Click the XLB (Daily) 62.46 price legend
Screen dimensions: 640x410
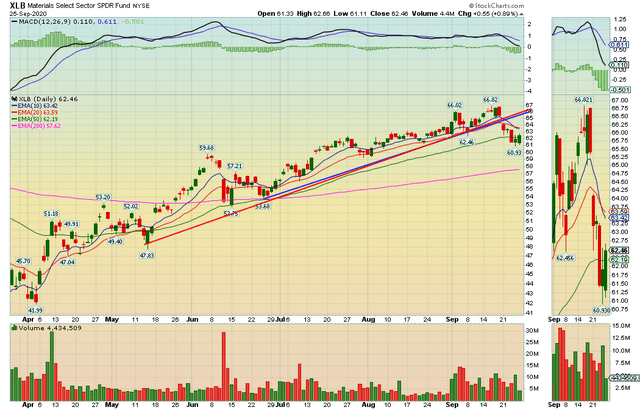click(48, 99)
